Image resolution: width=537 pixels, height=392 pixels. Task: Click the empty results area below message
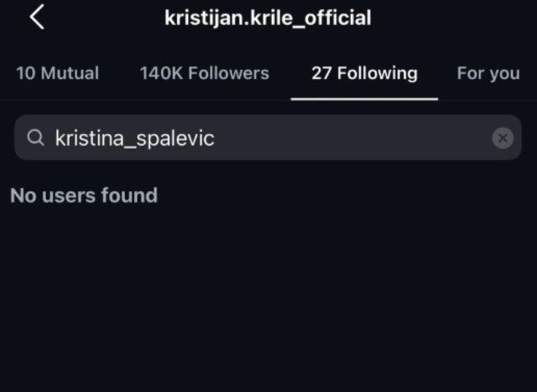coord(267,293)
